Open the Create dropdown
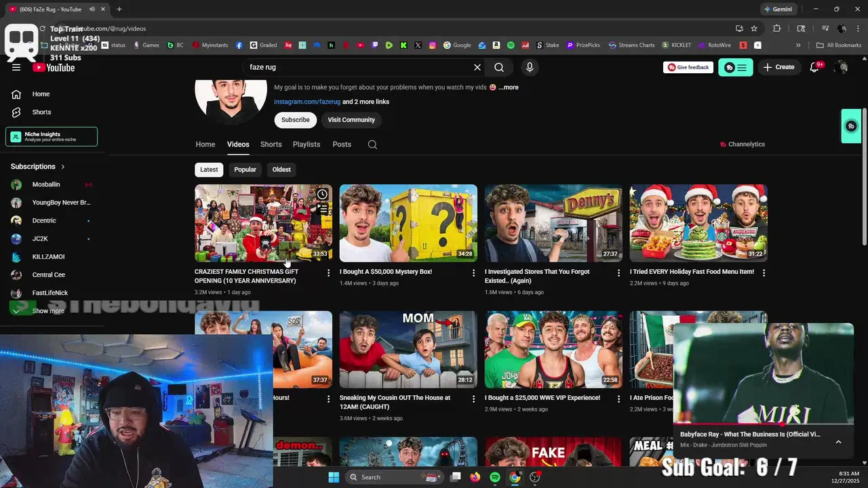The image size is (868, 488). (778, 67)
